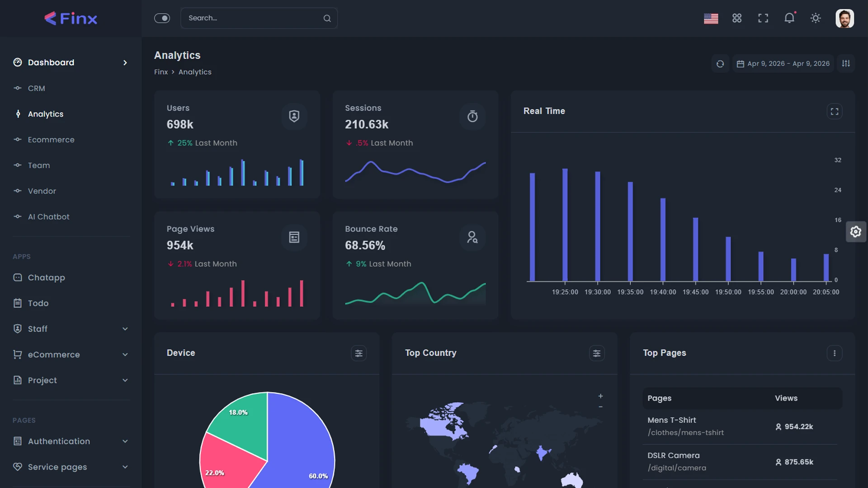Click the 19:25:00 bar in Real Time
This screenshot has width=868, height=488.
565,225
